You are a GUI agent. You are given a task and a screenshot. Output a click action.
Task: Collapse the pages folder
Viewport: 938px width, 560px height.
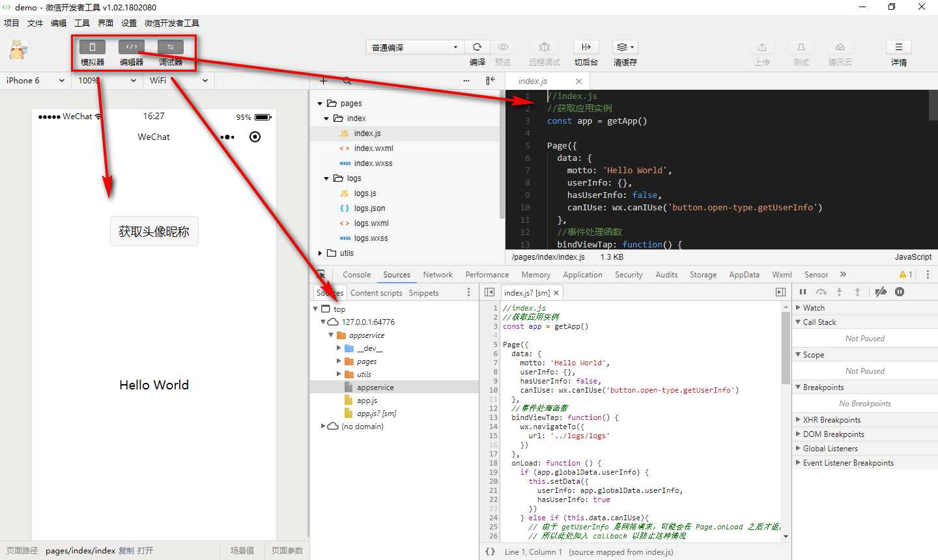320,104
